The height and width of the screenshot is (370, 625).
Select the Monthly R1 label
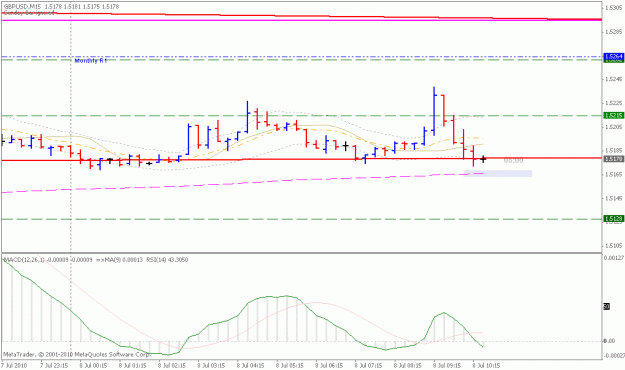[x=91, y=61]
